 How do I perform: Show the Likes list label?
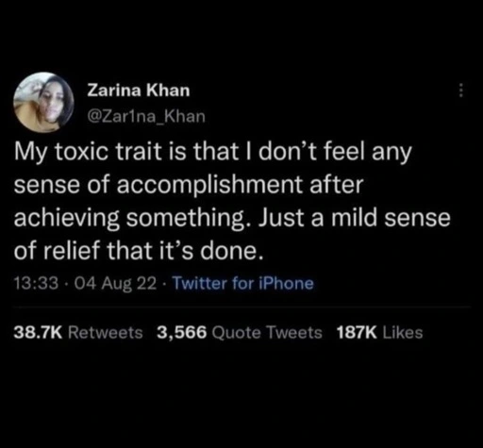tap(403, 332)
